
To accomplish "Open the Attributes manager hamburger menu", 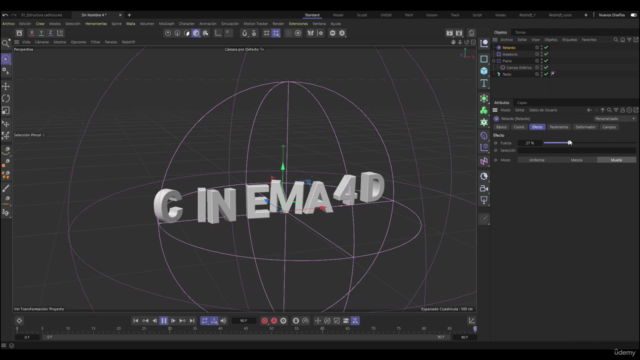I will (495, 110).
